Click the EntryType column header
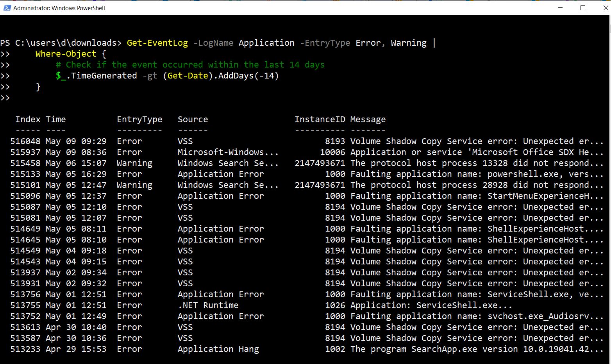 coord(139,120)
